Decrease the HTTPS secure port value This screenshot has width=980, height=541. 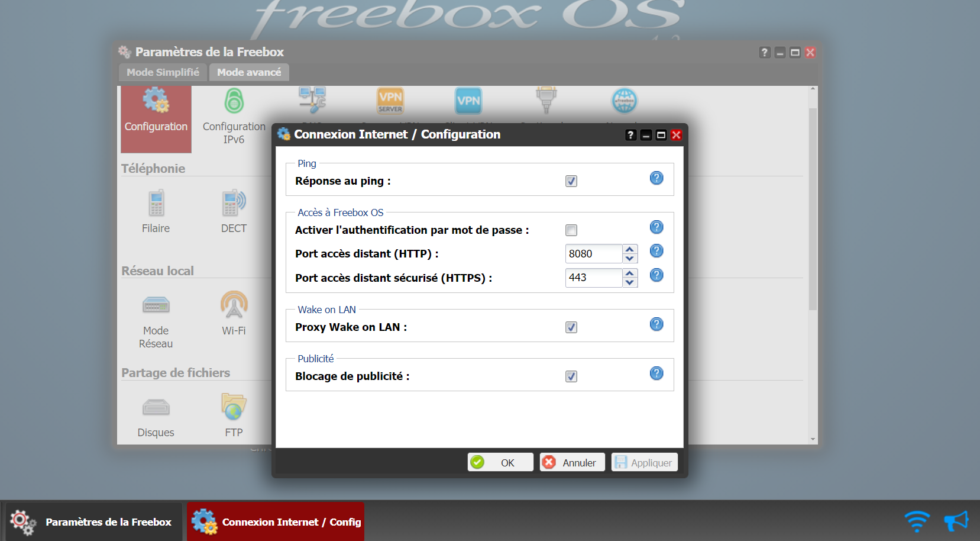[630, 282]
